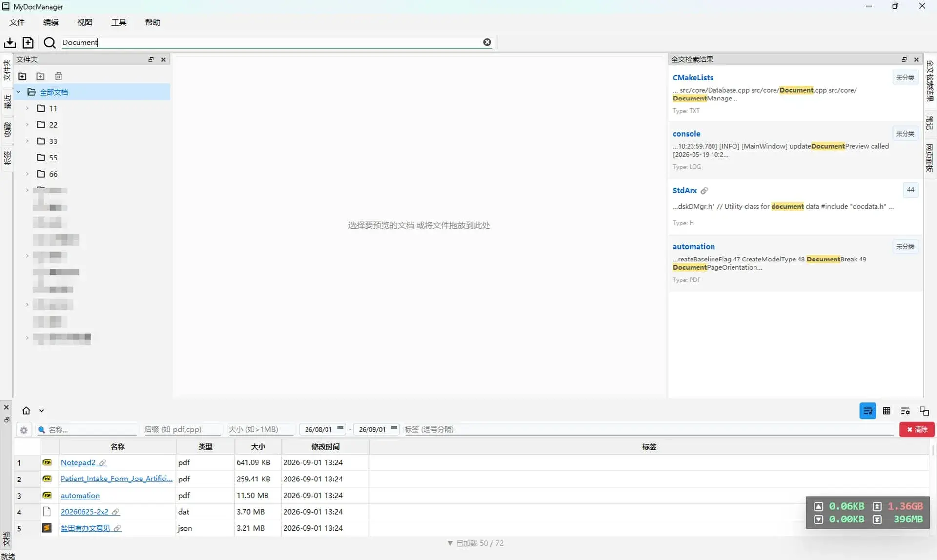Expand folder 66
Screen dimensions: 937x560
click(27, 174)
